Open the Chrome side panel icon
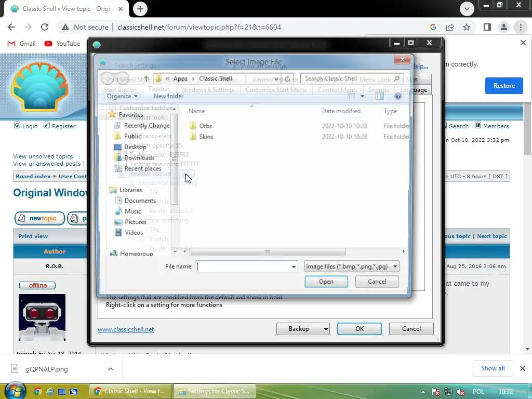Viewport: 532px width, 399px height. (487, 27)
